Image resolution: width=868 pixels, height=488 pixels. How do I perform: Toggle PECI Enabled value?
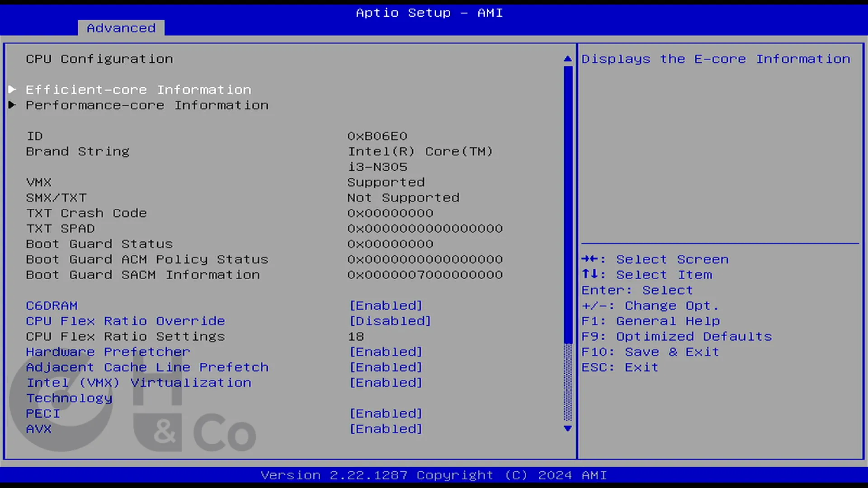tap(386, 413)
